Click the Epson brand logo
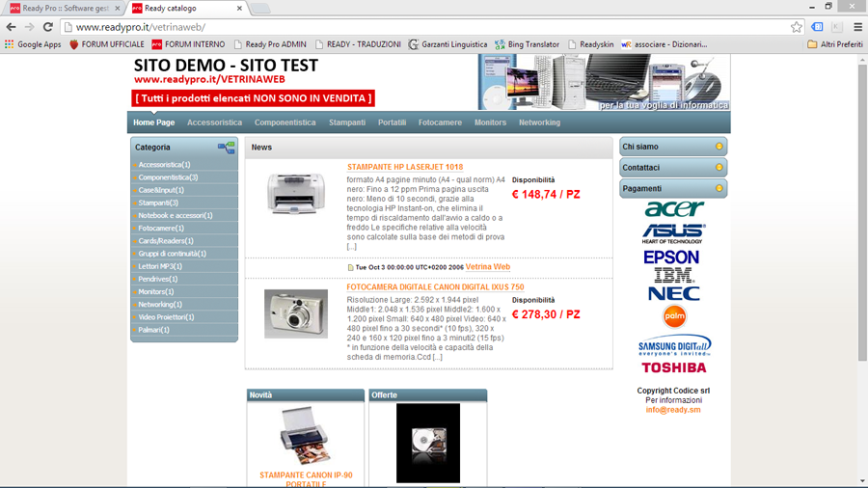The height and width of the screenshot is (488, 868). (671, 258)
